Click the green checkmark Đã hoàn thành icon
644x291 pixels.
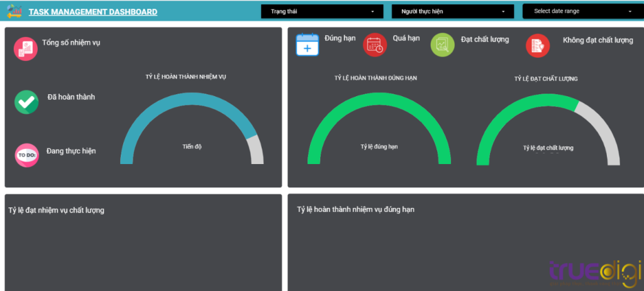click(x=26, y=102)
